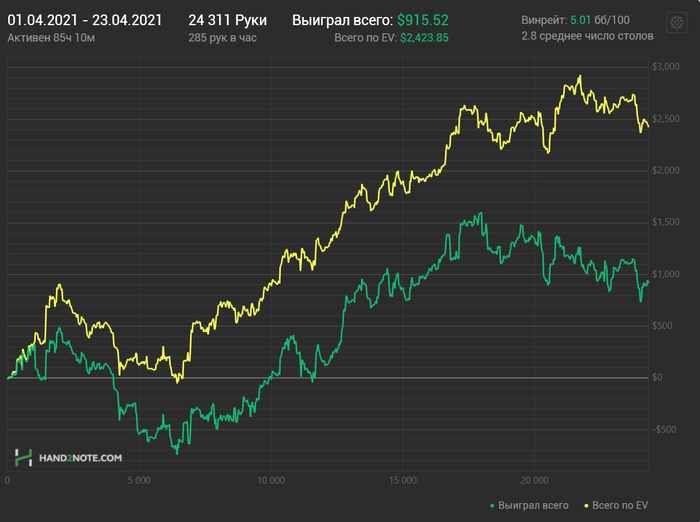Click the -$500 y-axis label
The image size is (700, 522).
click(x=664, y=430)
